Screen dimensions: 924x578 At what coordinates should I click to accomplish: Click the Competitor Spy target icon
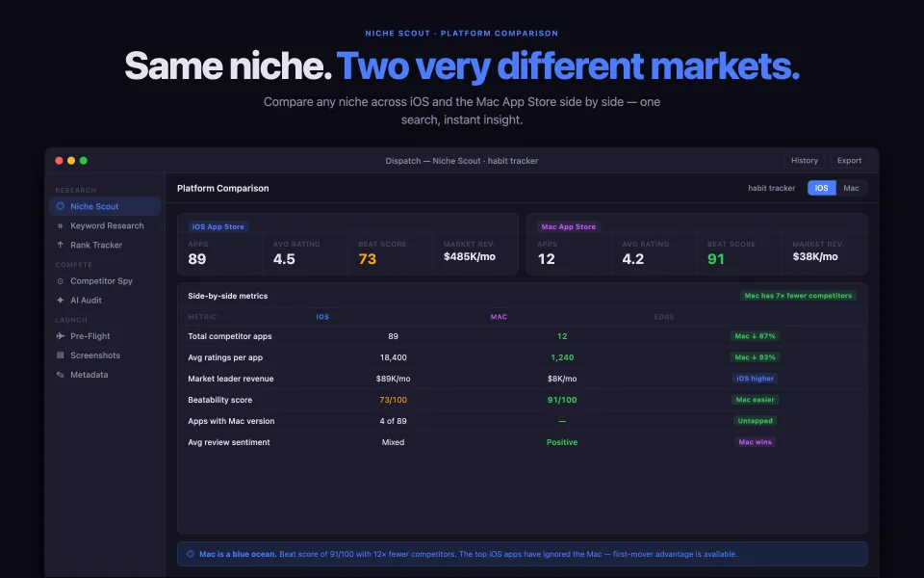[60, 281]
